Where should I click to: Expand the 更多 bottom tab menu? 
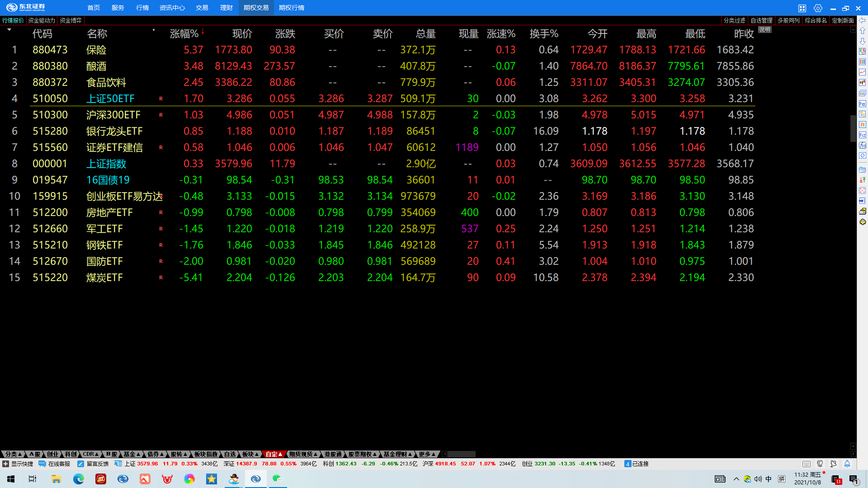427,454
